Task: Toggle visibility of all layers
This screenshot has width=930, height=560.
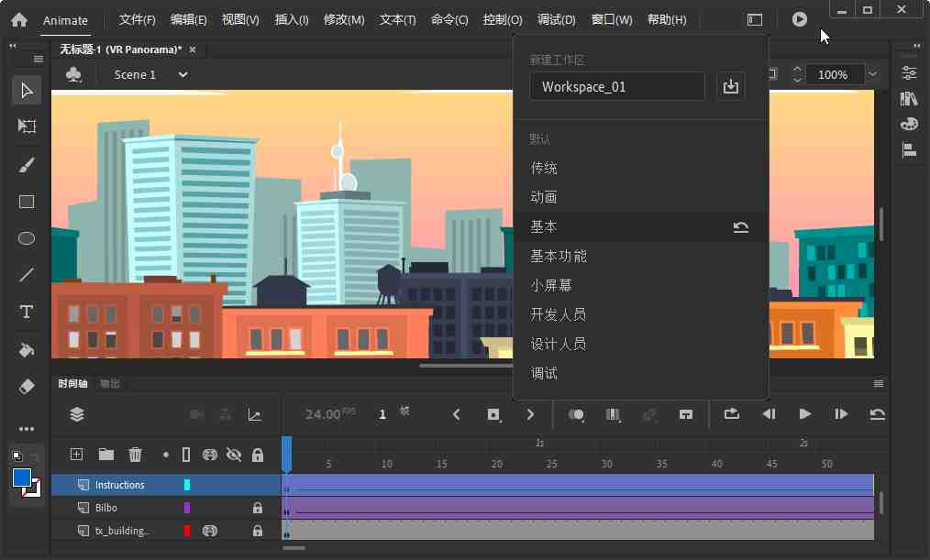Action: (234, 454)
